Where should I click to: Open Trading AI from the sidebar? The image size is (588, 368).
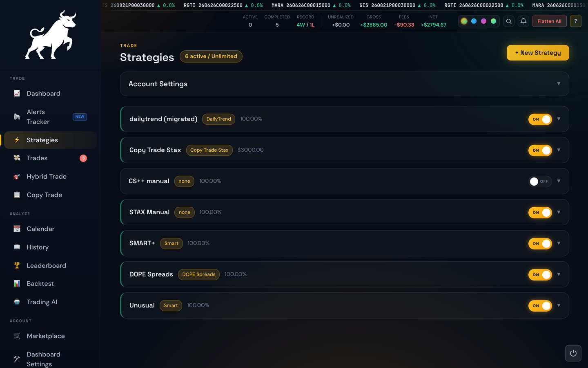[x=50, y=302]
